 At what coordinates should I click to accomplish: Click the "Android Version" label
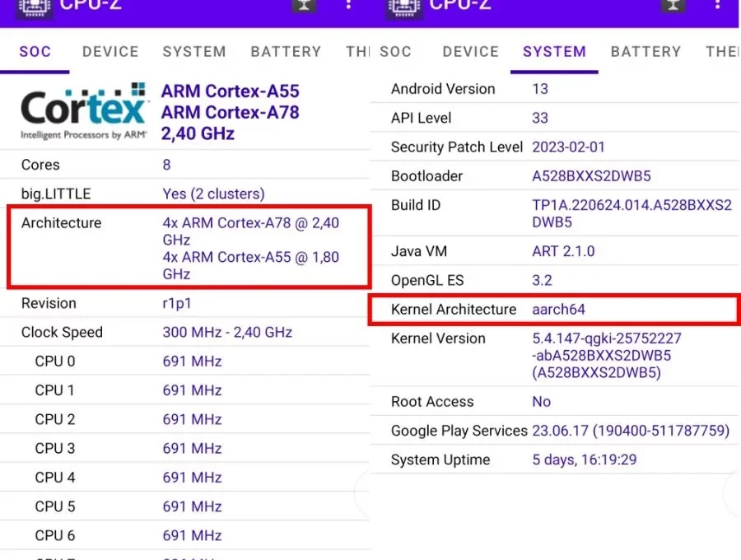(443, 89)
